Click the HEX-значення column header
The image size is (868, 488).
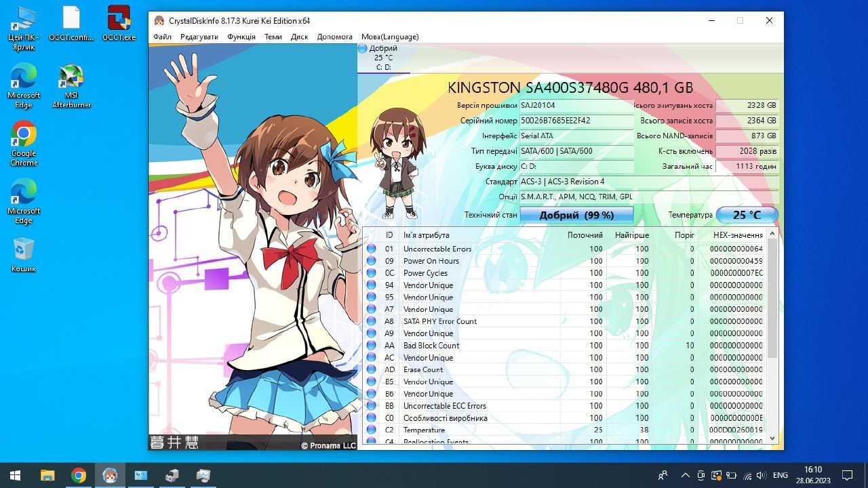click(x=738, y=235)
